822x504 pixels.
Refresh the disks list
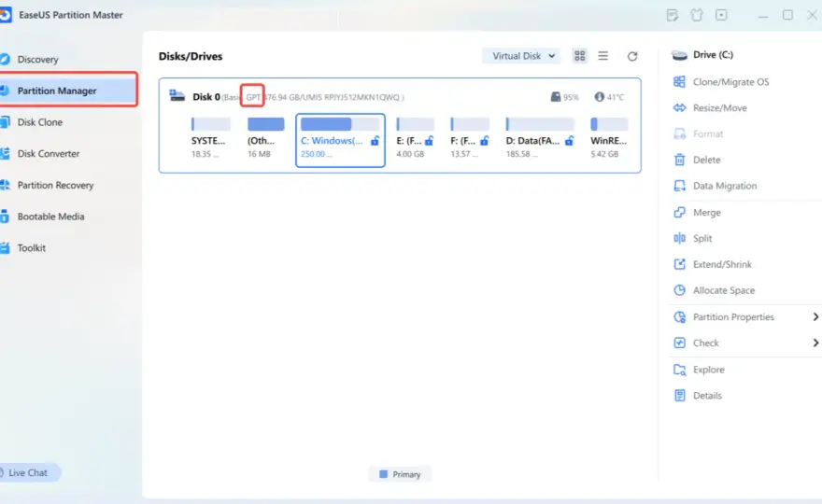632,56
